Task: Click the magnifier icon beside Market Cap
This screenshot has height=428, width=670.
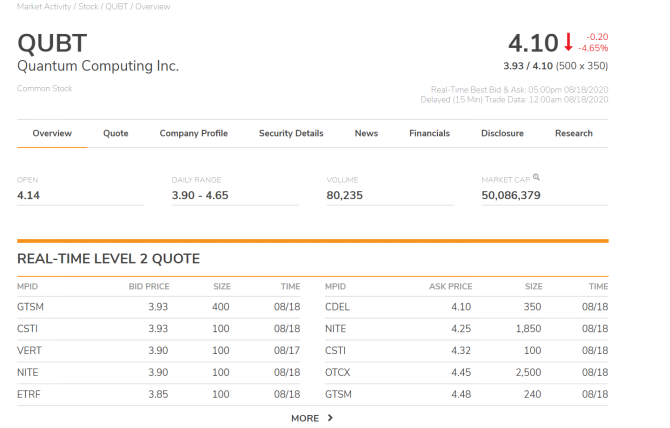Action: [536, 177]
